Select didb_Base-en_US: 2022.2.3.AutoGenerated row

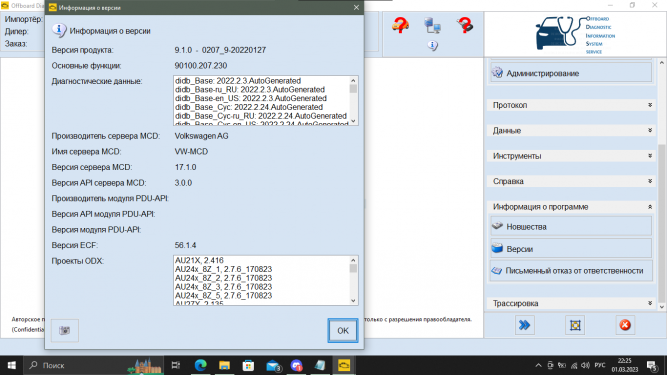251,98
